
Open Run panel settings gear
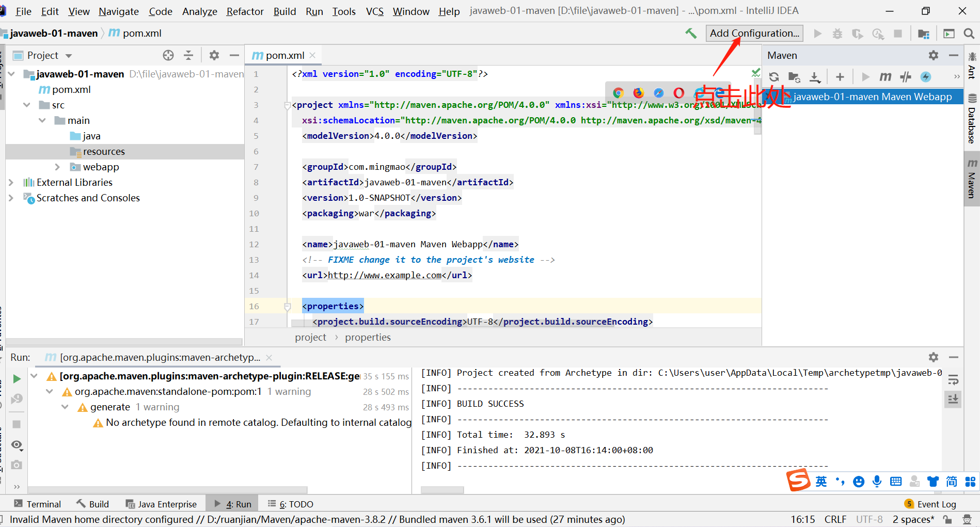(x=934, y=357)
